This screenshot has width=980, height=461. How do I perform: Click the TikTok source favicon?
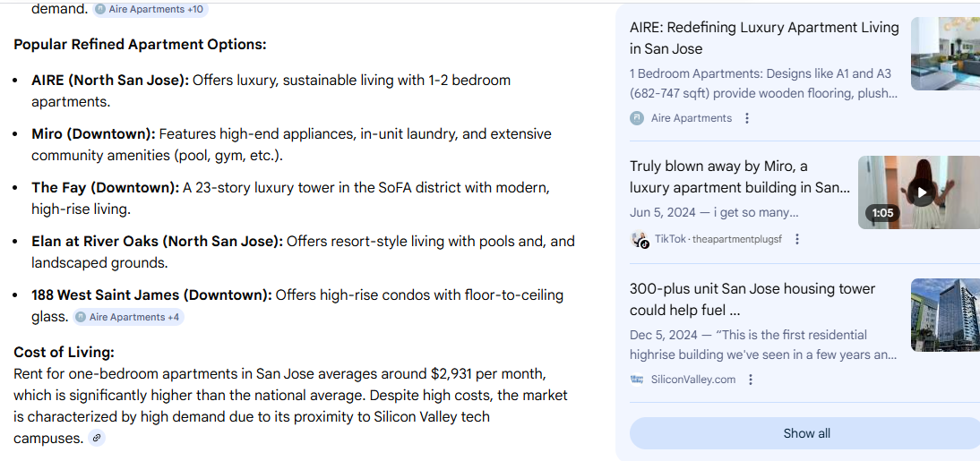click(640, 239)
